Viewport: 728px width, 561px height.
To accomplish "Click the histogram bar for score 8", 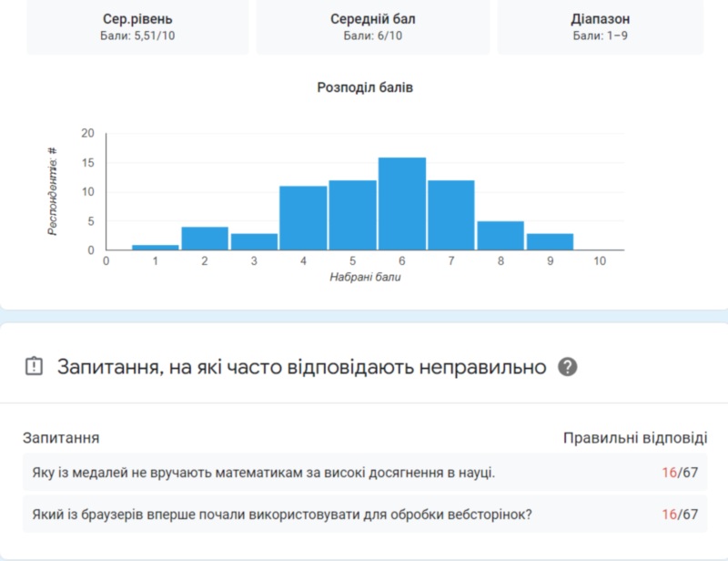I will click(500, 235).
